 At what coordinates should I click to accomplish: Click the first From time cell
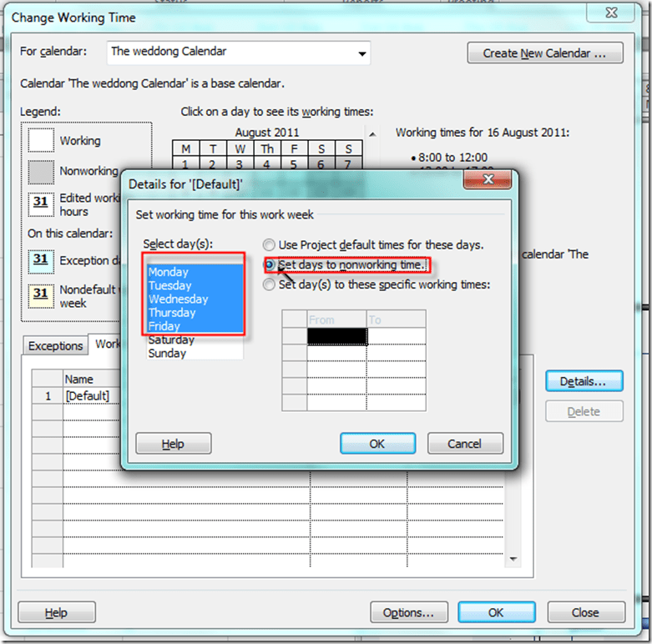[x=336, y=335]
